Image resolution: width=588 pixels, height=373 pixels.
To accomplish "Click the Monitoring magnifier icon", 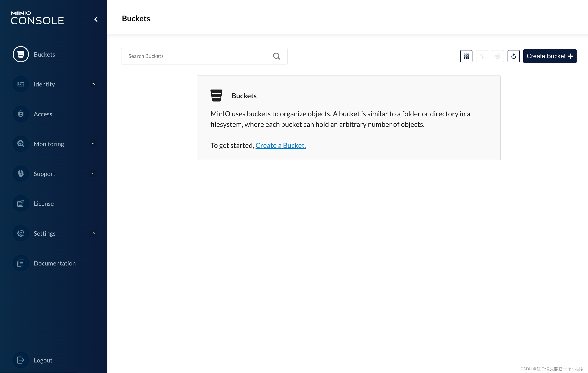I will [21, 144].
